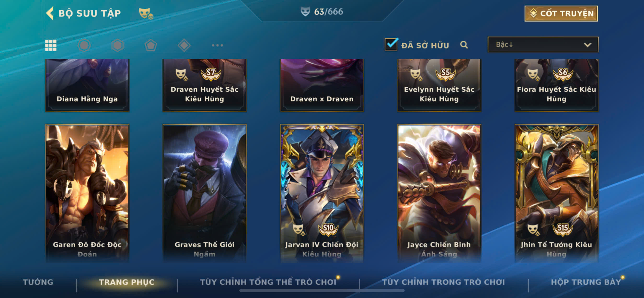Go back using the Bộ Sưu Tập arrow

[x=50, y=13]
